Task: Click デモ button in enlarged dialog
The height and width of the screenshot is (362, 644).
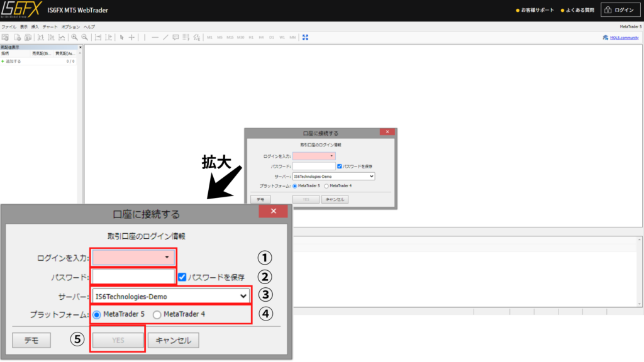Action: [31, 340]
